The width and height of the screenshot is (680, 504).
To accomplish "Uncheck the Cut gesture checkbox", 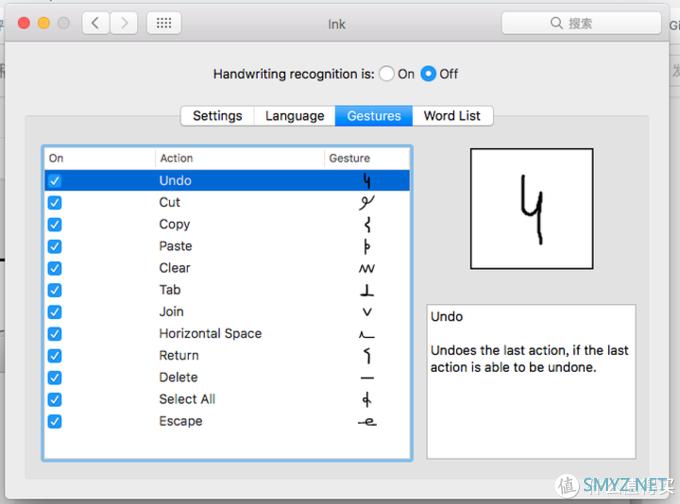I will click(x=55, y=203).
